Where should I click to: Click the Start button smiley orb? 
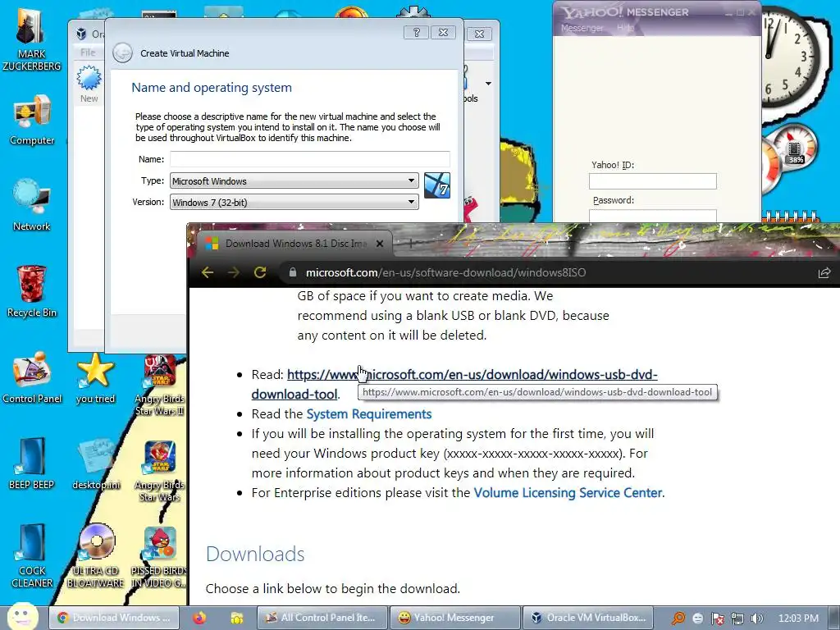pyautogui.click(x=23, y=616)
